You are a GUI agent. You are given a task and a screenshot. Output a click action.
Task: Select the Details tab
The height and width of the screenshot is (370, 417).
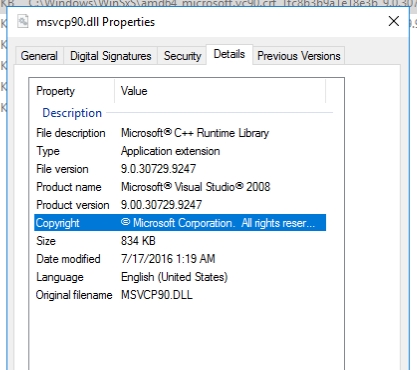(229, 54)
